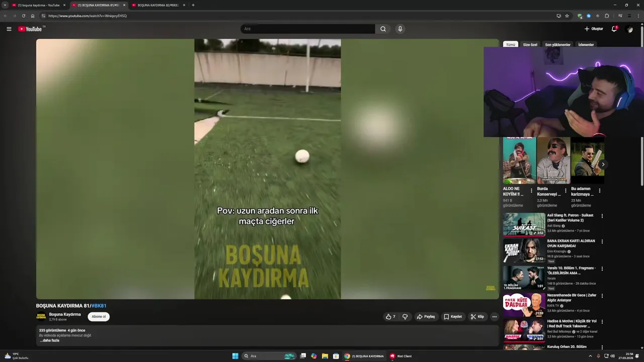Subscribe with the 'Abone ol' button
Screen dimensions: 644x362
(x=99, y=317)
